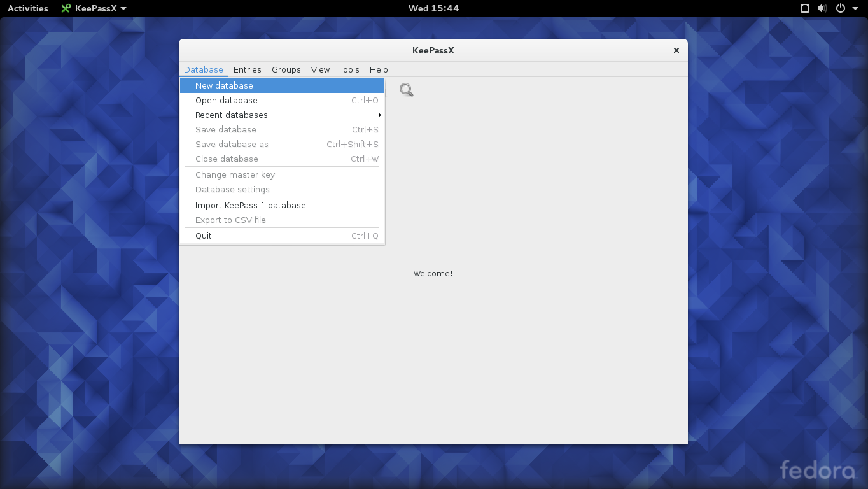Open the Groups menu
The image size is (868, 489).
pos(286,69)
